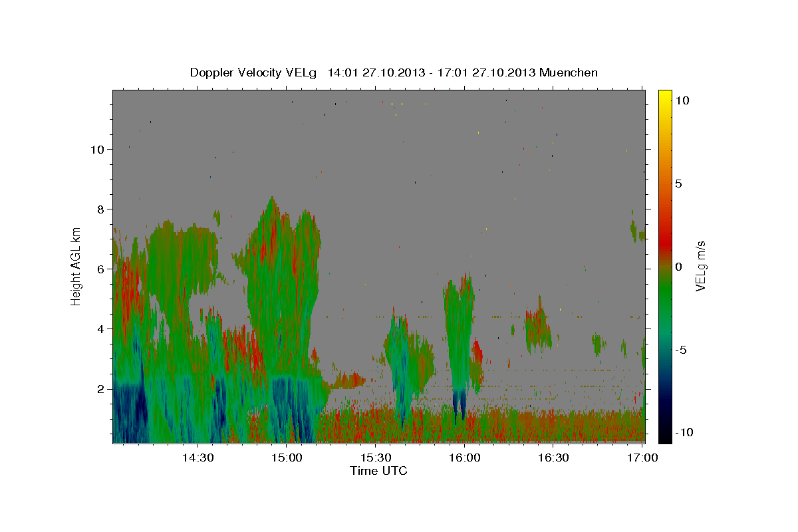
Task: Click the yellow top of the colorbar
Action: click(x=665, y=96)
